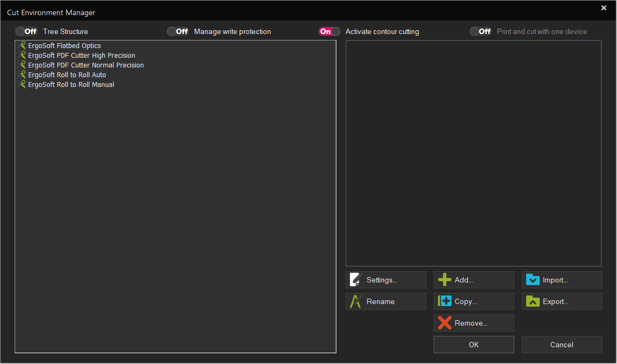Toggle Print and cut with one device

[480, 31]
